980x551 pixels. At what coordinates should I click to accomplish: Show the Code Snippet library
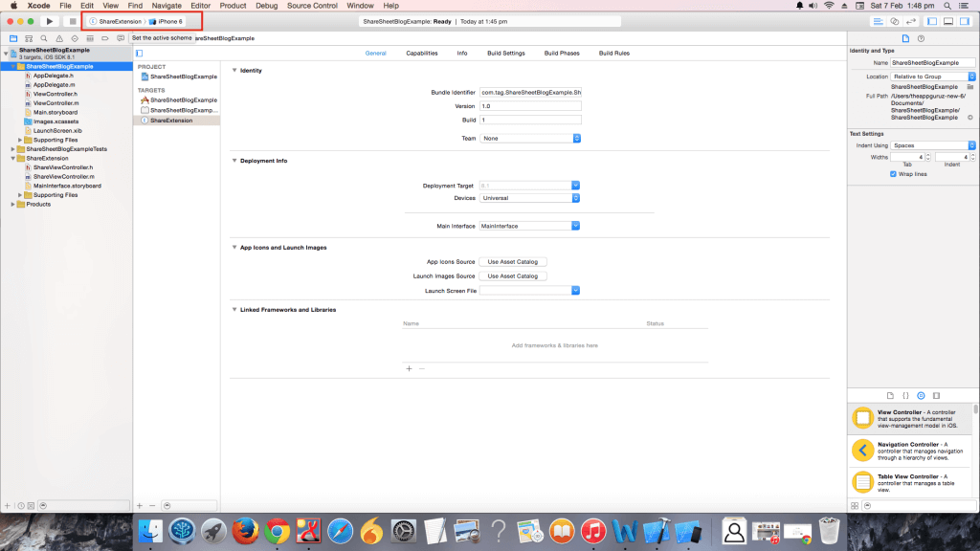905,395
